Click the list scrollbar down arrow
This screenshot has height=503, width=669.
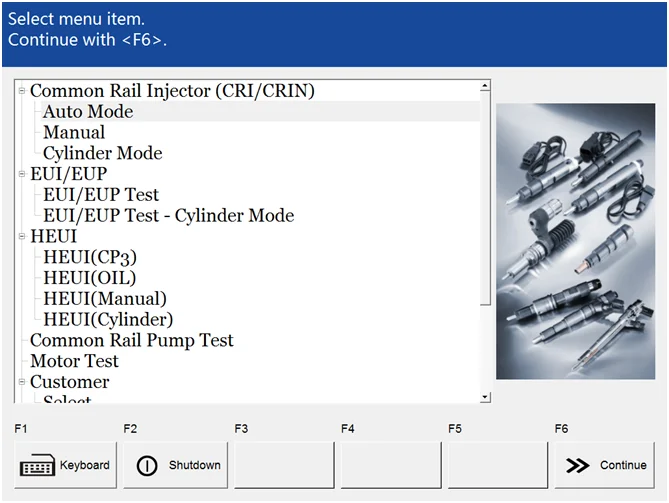[486, 397]
